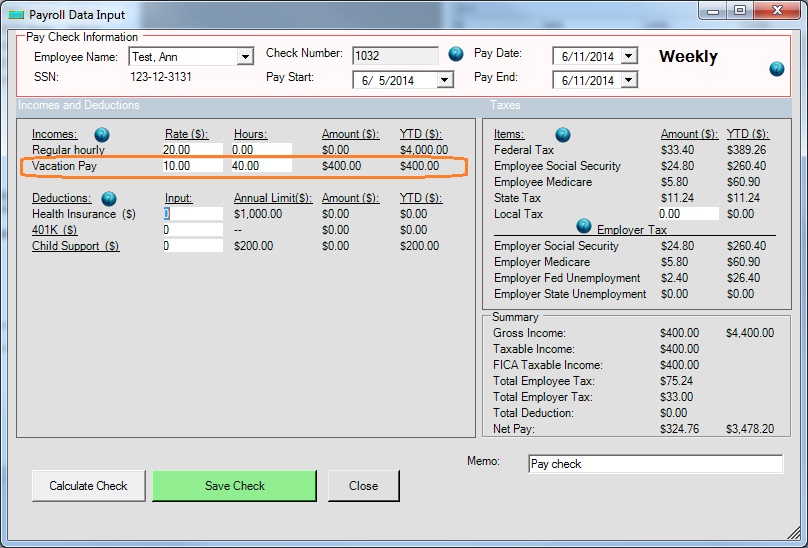Open the Pay Date calendar dropdown
The height and width of the screenshot is (548, 808).
[628, 56]
